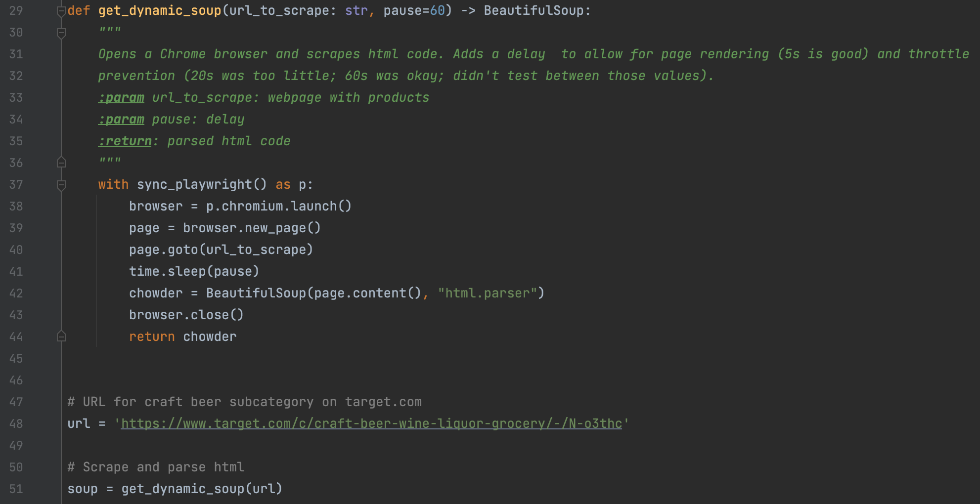Collapse the with sync_playwright block fold marker
The height and width of the screenshot is (504, 980).
tap(61, 185)
